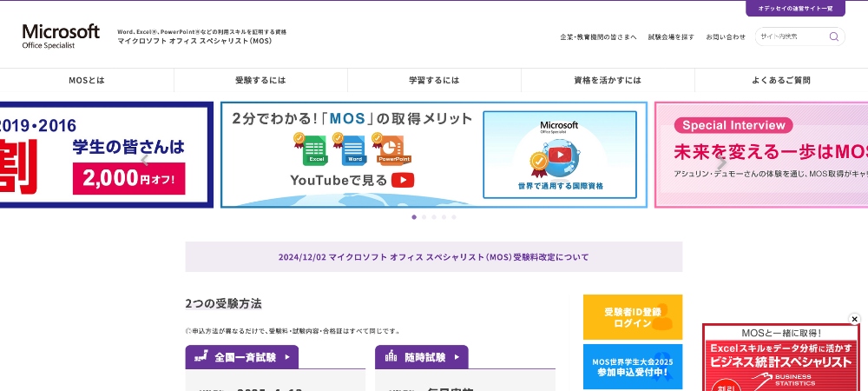Click the ビジネス統計スペシャリスト ad
This screenshot has width=868, height=391.
(x=781, y=357)
